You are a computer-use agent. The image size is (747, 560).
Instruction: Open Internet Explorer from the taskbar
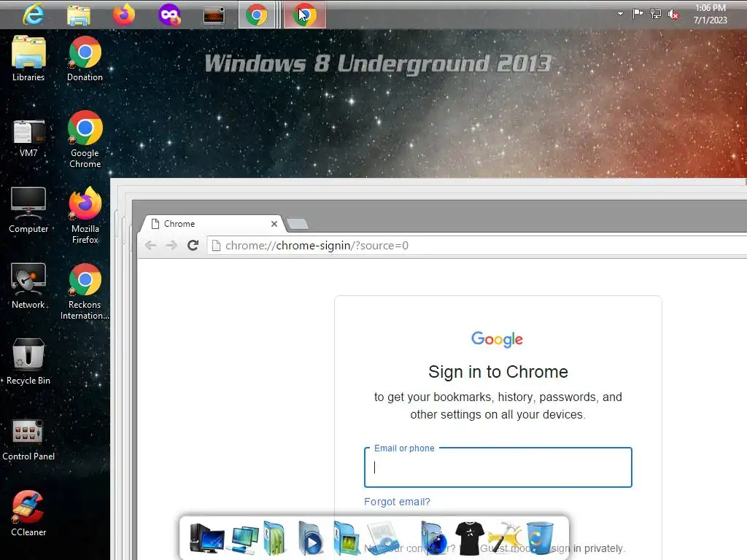coord(34,15)
